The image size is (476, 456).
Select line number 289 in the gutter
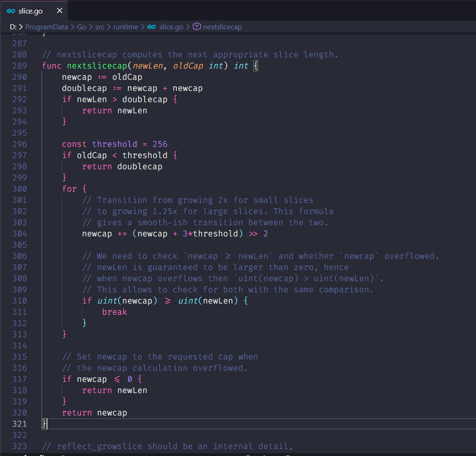click(x=20, y=66)
